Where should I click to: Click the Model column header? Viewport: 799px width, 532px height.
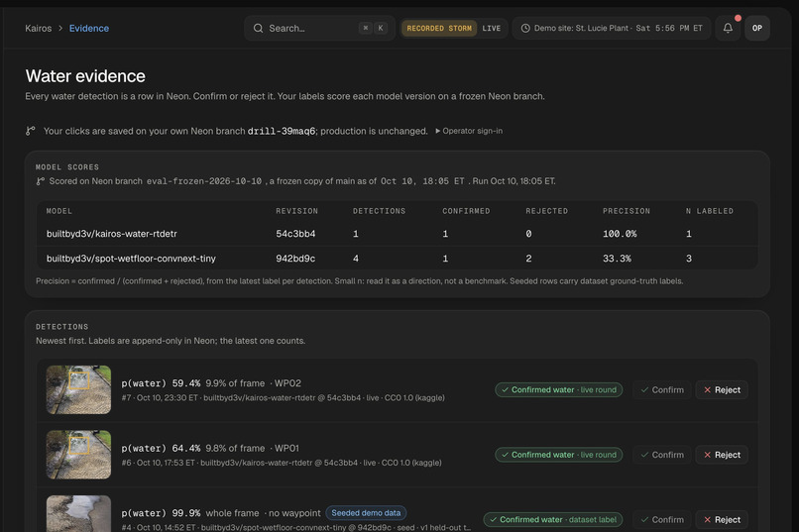click(59, 211)
